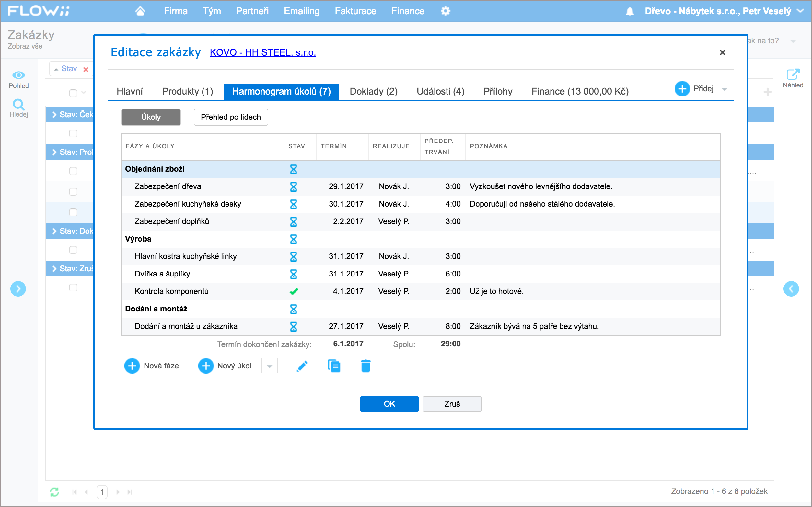Remove the Stav grouping with red x

click(86, 69)
